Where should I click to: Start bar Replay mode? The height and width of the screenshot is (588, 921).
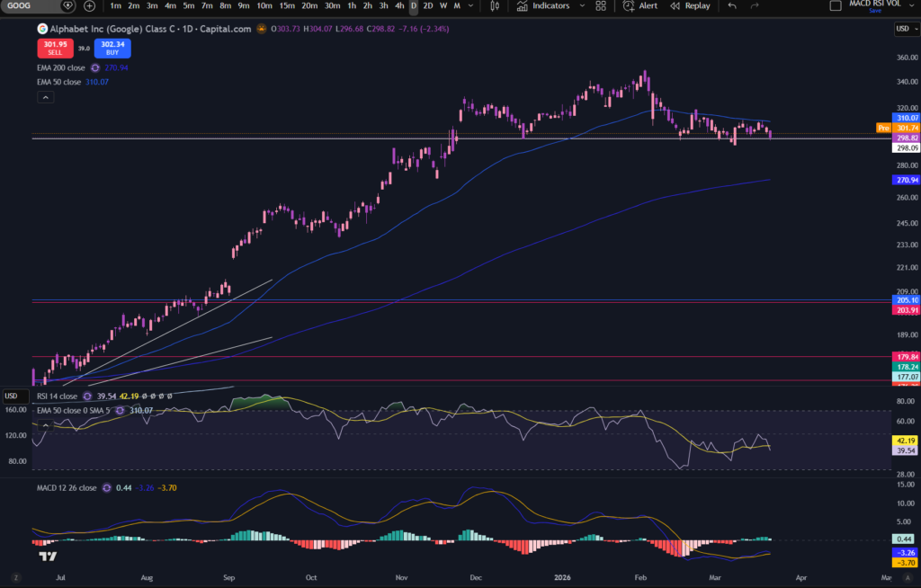click(690, 6)
